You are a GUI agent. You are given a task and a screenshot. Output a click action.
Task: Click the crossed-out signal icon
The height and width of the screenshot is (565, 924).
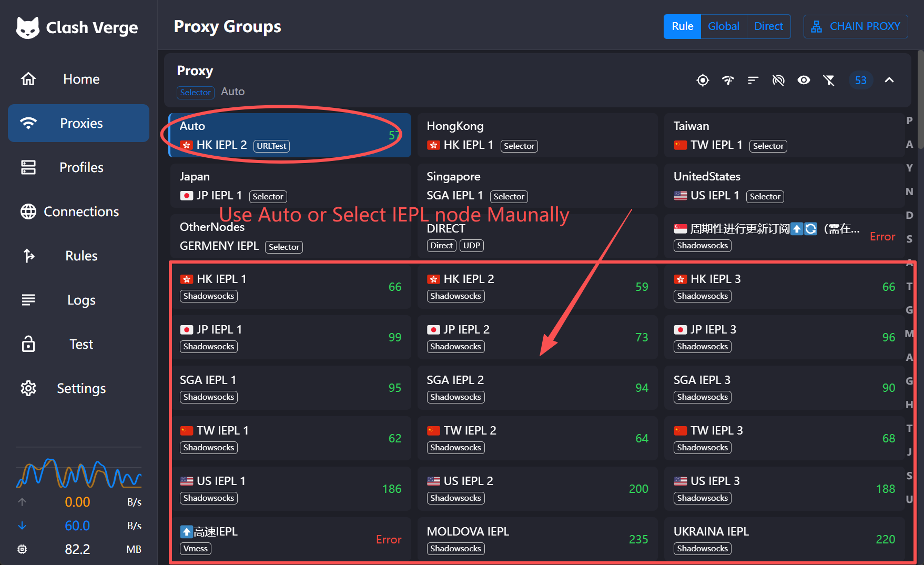[x=778, y=80]
